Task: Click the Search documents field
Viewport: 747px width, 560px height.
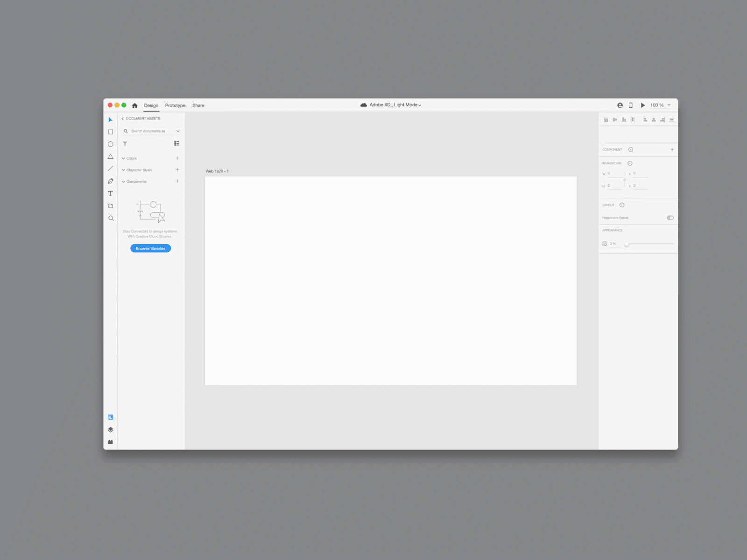Action: pyautogui.click(x=148, y=131)
